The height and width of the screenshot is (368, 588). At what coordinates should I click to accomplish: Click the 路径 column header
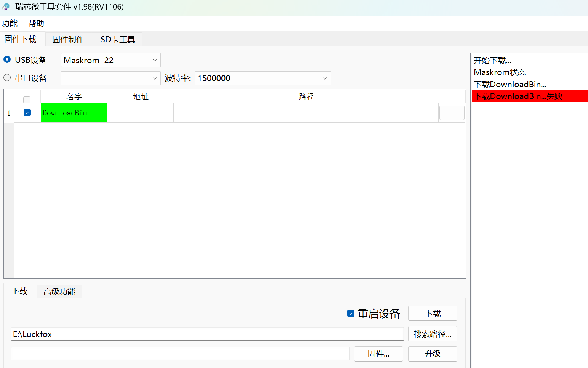click(x=306, y=97)
